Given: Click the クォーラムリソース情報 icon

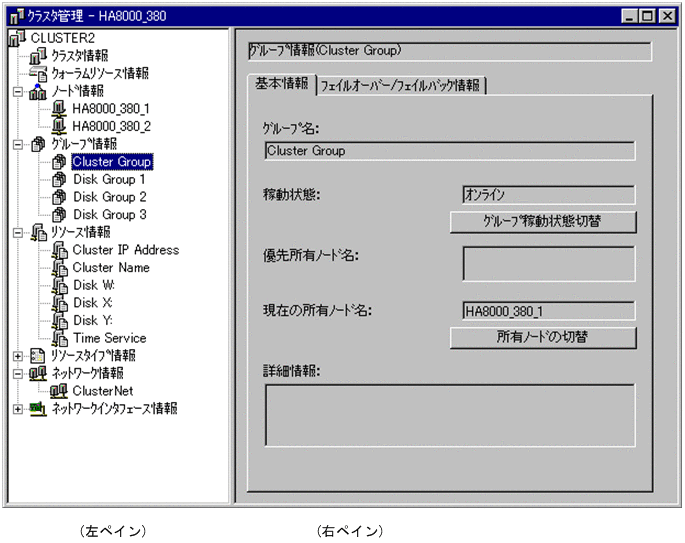Looking at the screenshot, I should [x=38, y=73].
